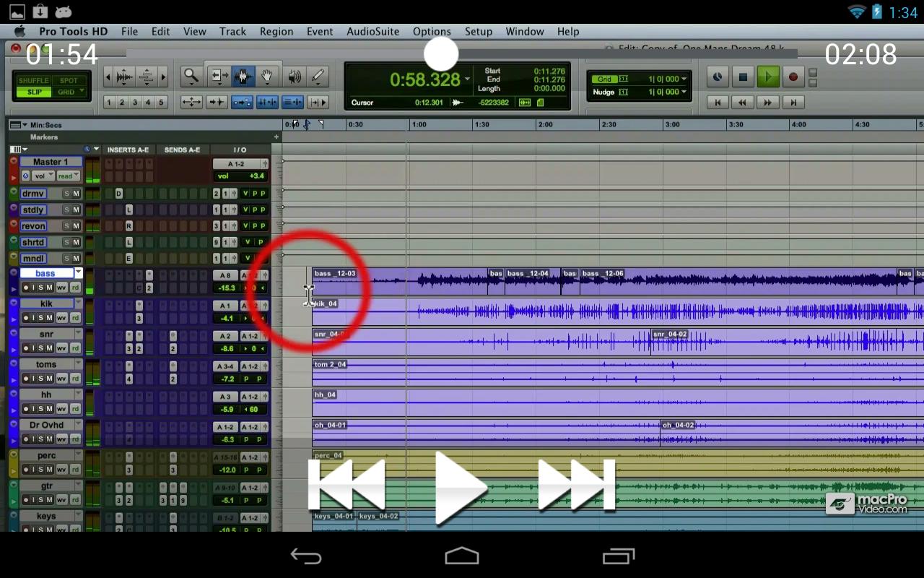Stop playback in Pro Tools transport
Screen dimensions: 924x578
(x=743, y=77)
